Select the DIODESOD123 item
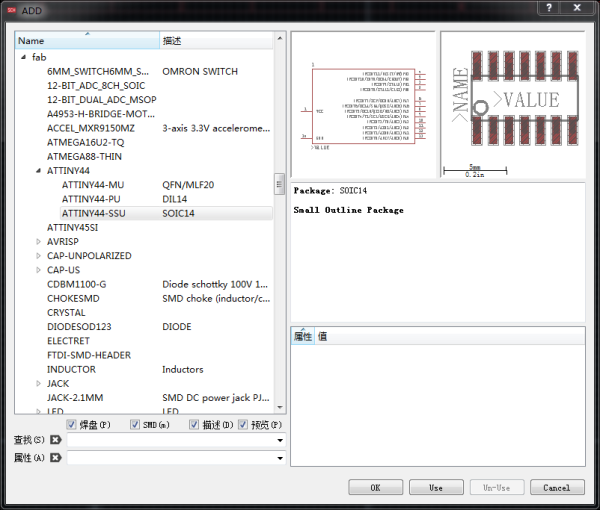Image resolution: width=600 pixels, height=510 pixels. click(x=79, y=327)
